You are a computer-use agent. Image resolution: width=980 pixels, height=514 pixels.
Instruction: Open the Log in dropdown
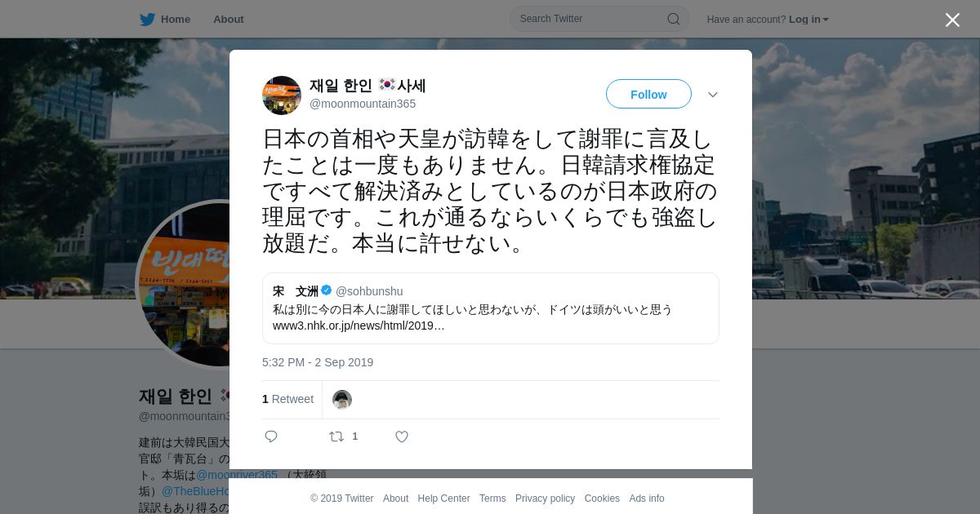(808, 20)
